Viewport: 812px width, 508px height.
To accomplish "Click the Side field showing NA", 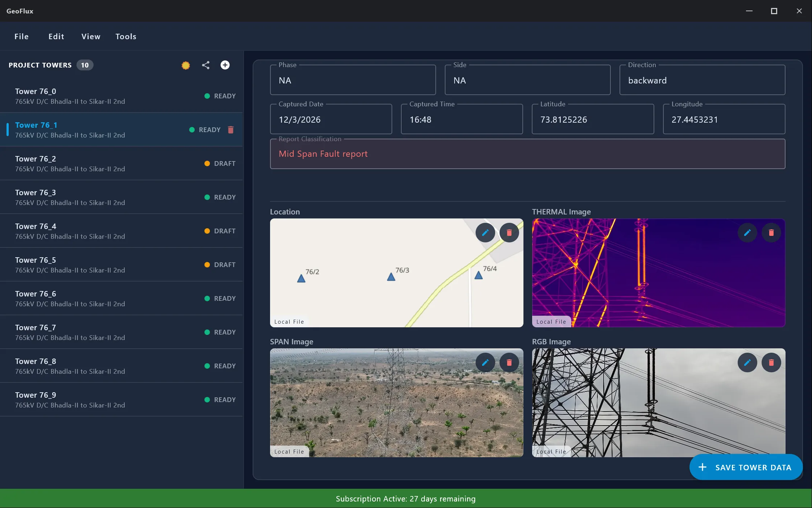I will click(527, 80).
